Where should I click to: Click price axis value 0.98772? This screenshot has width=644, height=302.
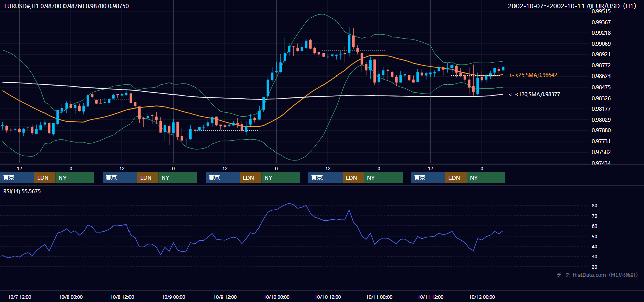point(601,65)
